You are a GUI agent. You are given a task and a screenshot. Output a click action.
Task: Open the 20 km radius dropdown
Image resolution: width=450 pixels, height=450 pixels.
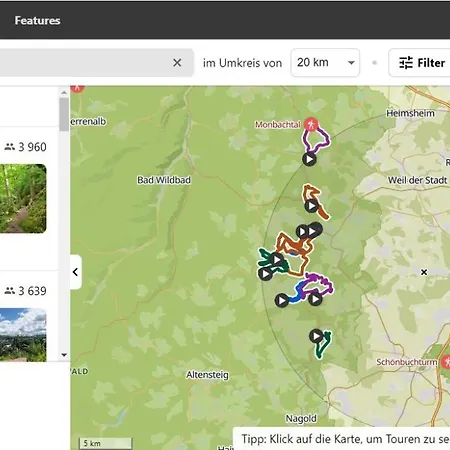point(325,62)
